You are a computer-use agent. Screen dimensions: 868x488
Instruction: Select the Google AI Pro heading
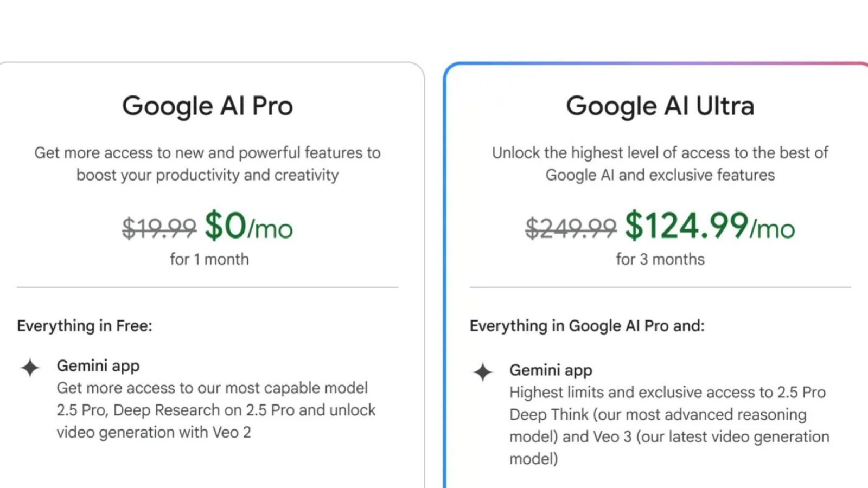(207, 106)
